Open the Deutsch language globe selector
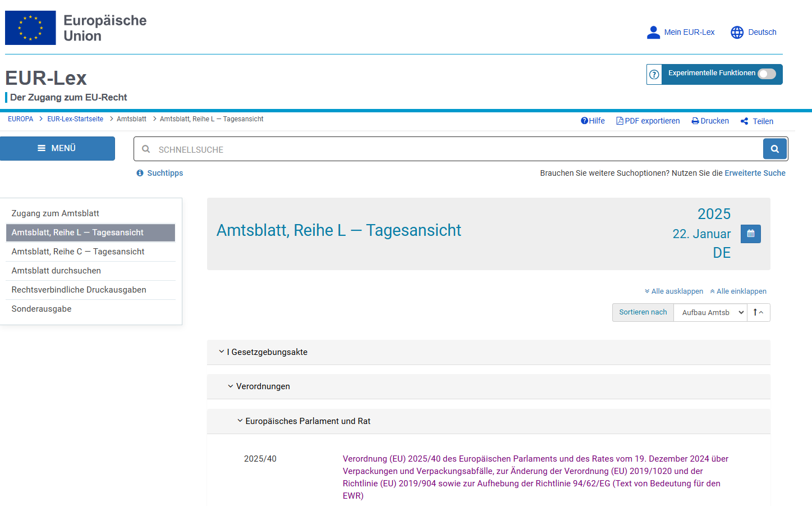812x506 pixels. 737,33
